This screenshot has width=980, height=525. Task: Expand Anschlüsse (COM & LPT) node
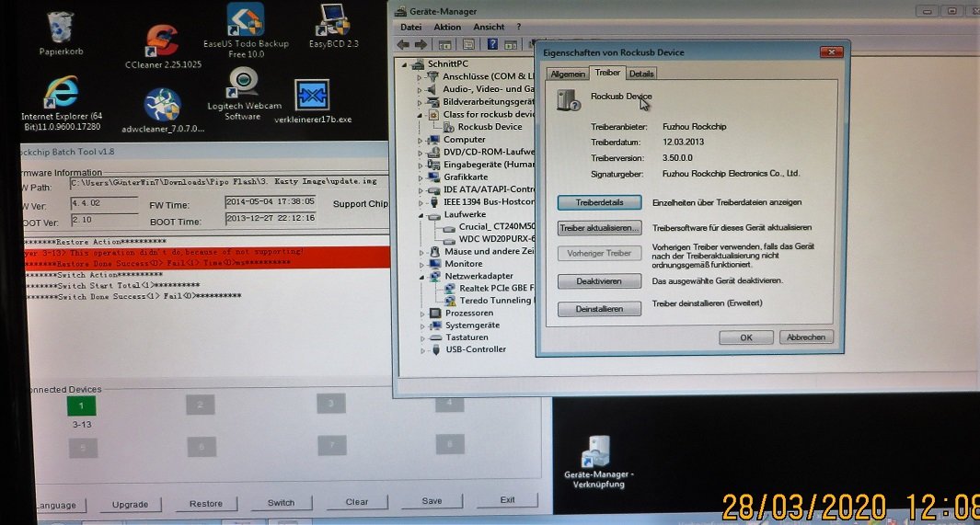point(420,77)
